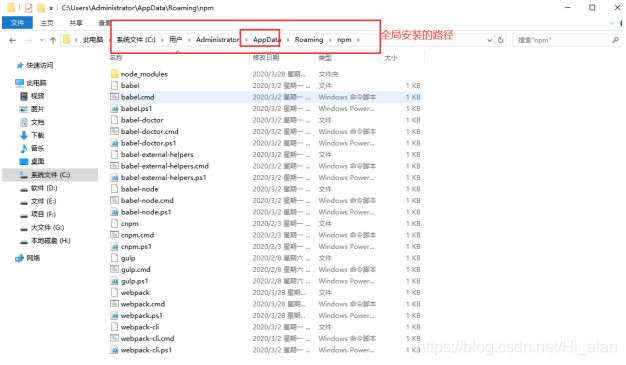Click the babel-node.cmd file icon
626x365 pixels.
114,200
